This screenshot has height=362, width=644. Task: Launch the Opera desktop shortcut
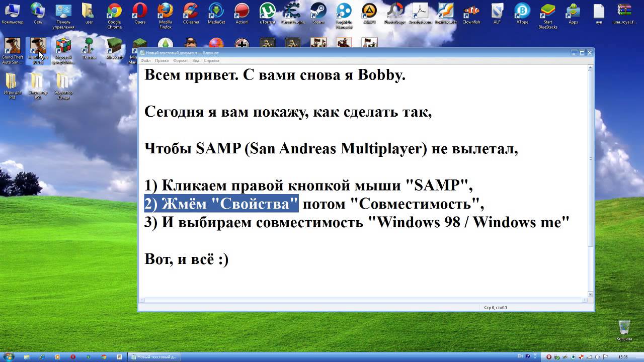[140, 14]
